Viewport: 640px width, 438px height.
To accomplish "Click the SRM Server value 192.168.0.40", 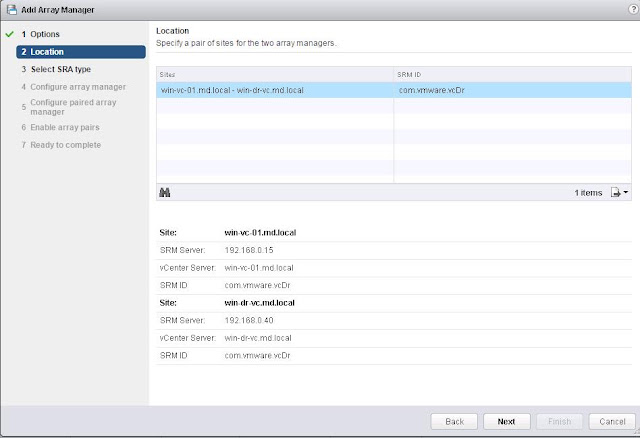I will [249, 320].
